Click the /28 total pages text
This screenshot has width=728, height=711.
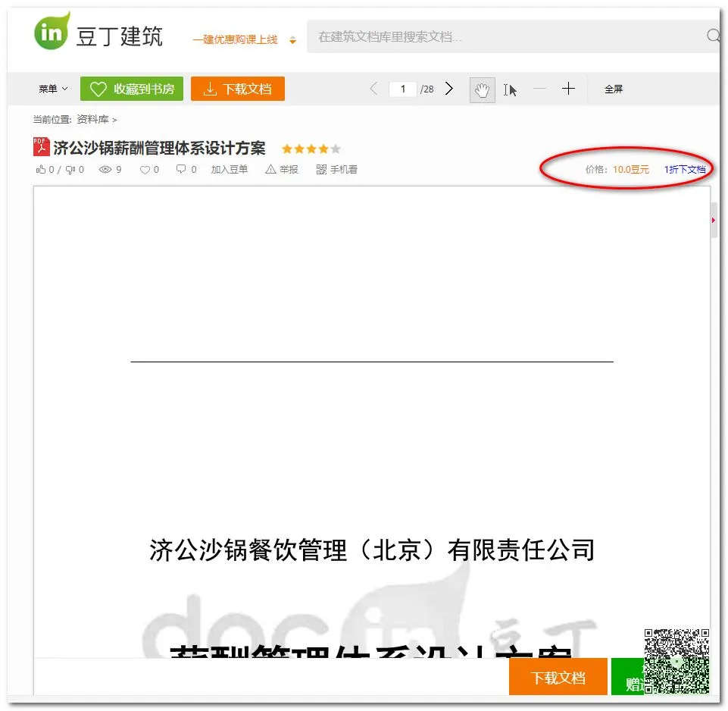coord(426,89)
